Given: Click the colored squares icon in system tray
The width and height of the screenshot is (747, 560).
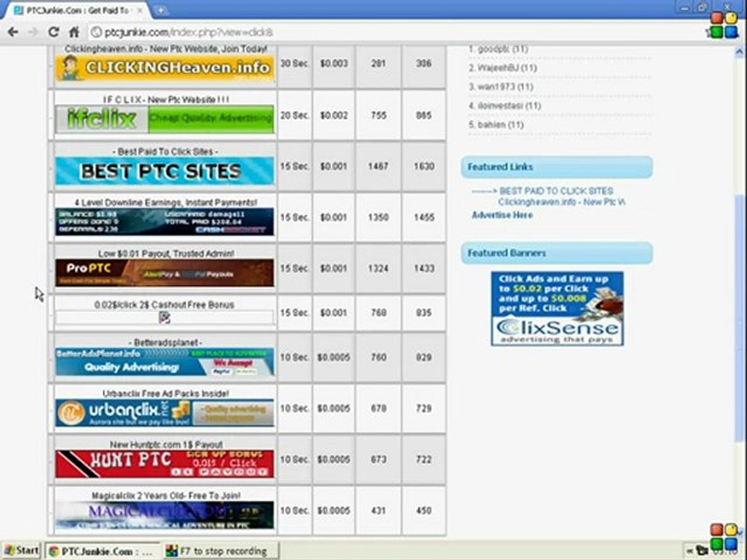Looking at the screenshot, I should [724, 537].
